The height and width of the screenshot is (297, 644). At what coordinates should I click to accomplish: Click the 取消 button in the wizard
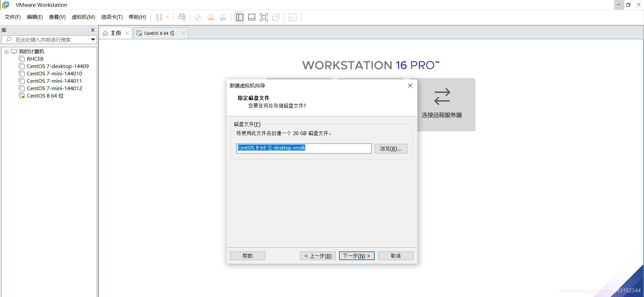[396, 256]
